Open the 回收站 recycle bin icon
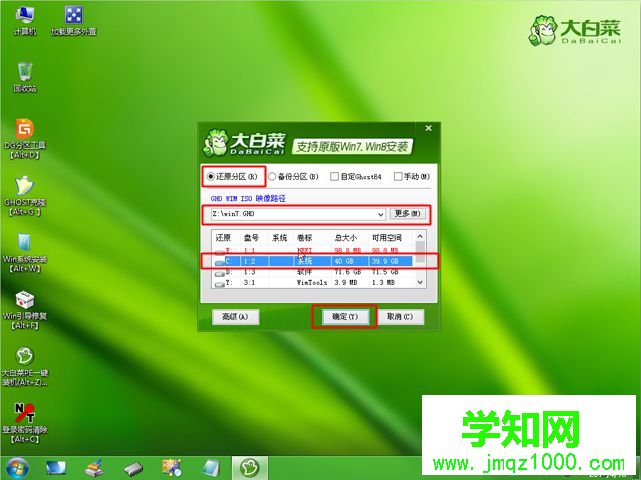The height and width of the screenshot is (480, 641). [x=25, y=77]
